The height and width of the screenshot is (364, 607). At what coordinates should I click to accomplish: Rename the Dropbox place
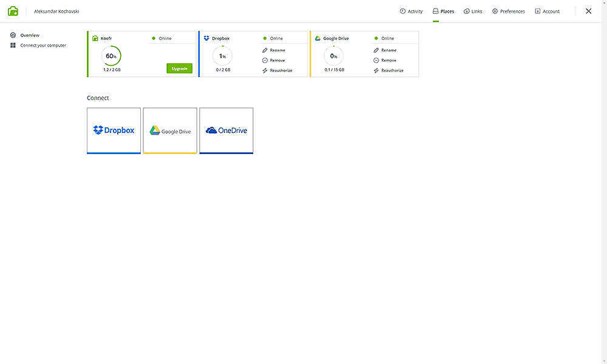click(274, 50)
